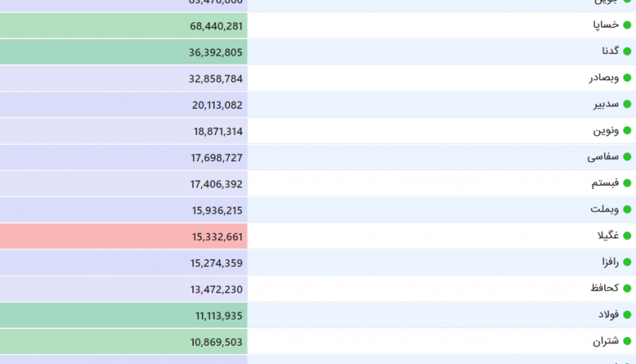636x364 pixels.
Task: Click the green dot beside سفاسی
Action: [627, 157]
